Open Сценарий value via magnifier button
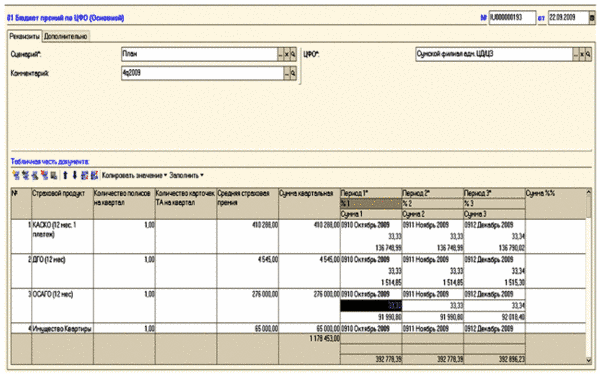600x374 pixels. (x=293, y=54)
